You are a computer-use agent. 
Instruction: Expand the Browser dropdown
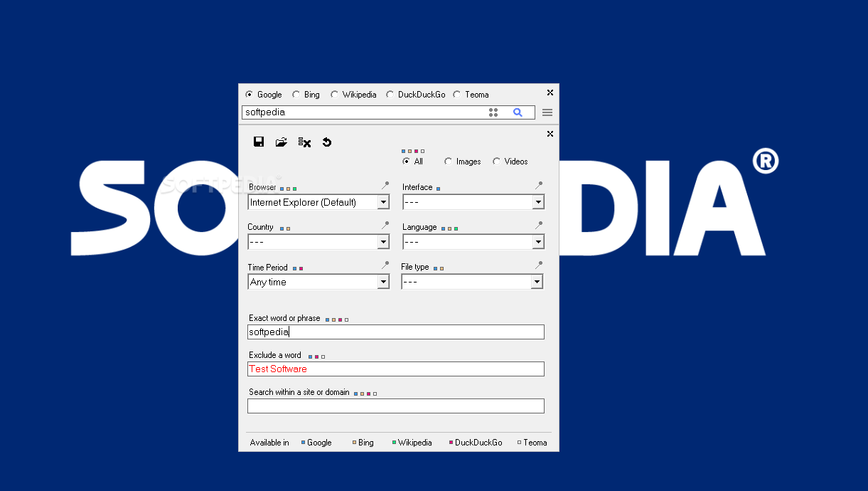(383, 203)
